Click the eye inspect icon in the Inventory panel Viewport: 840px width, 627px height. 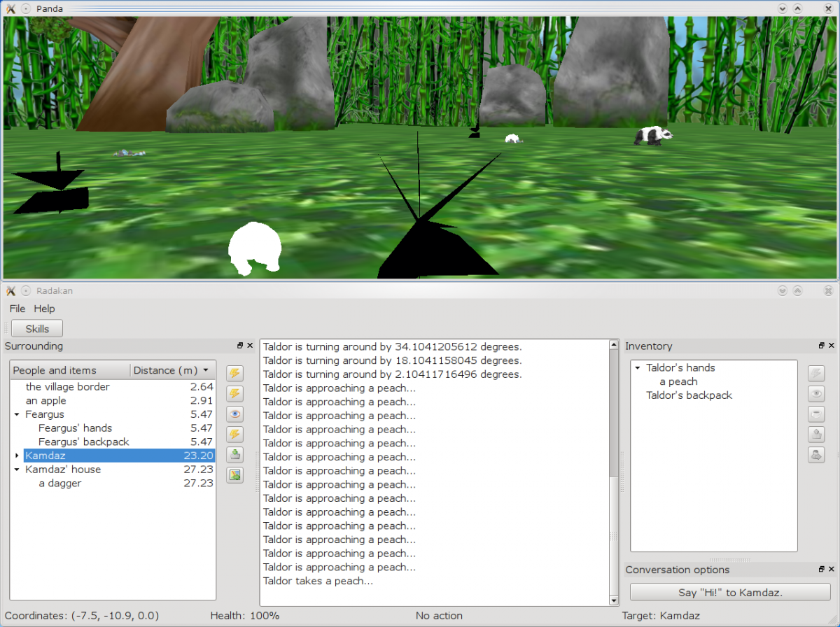click(817, 393)
